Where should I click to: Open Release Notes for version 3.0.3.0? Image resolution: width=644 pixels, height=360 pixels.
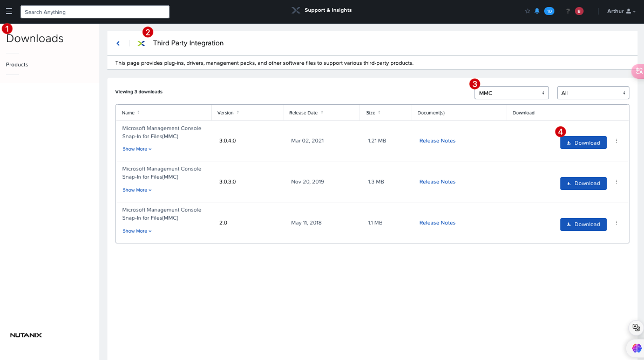(437, 181)
